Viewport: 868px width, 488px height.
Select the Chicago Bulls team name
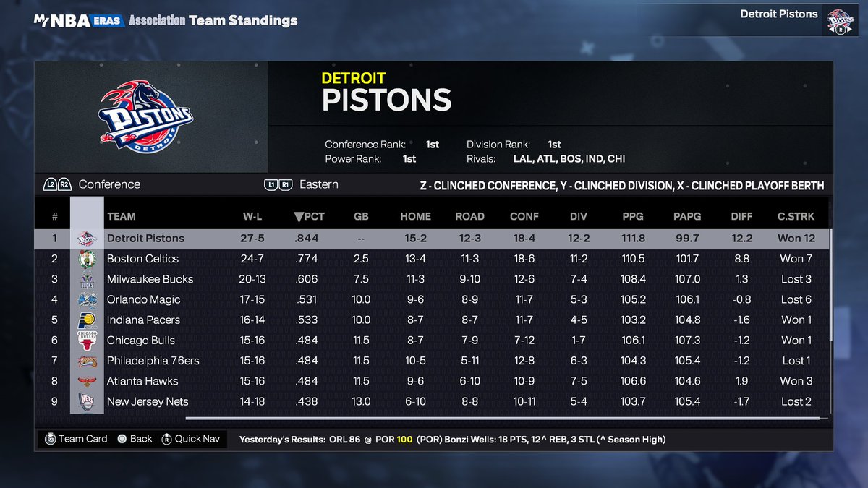[x=141, y=340]
